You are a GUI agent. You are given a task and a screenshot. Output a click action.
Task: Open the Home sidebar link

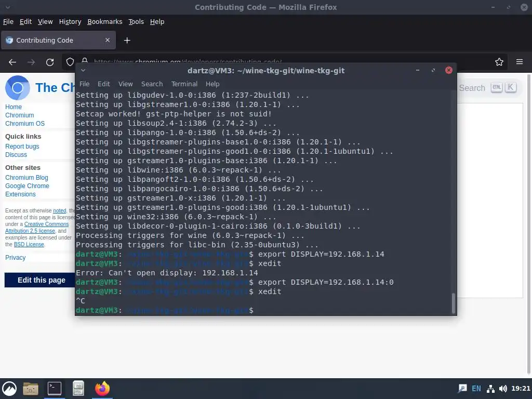(13, 107)
